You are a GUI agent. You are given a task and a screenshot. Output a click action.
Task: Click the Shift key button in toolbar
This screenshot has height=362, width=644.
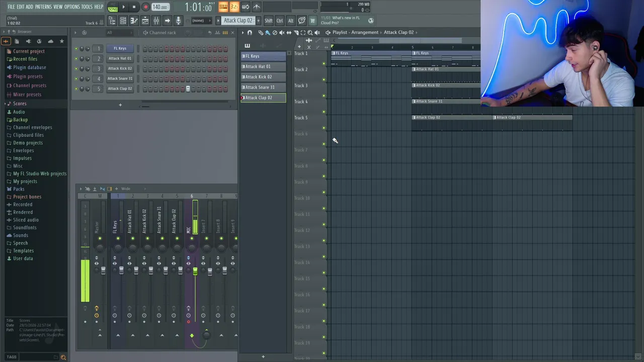click(268, 21)
